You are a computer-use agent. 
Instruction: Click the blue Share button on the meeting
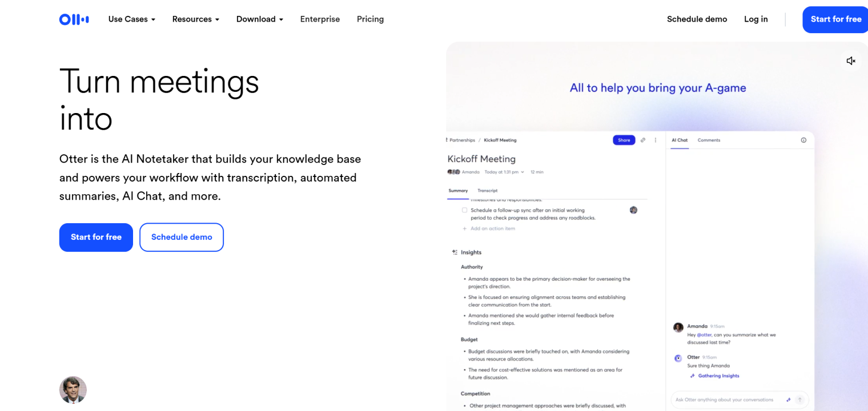pos(624,140)
